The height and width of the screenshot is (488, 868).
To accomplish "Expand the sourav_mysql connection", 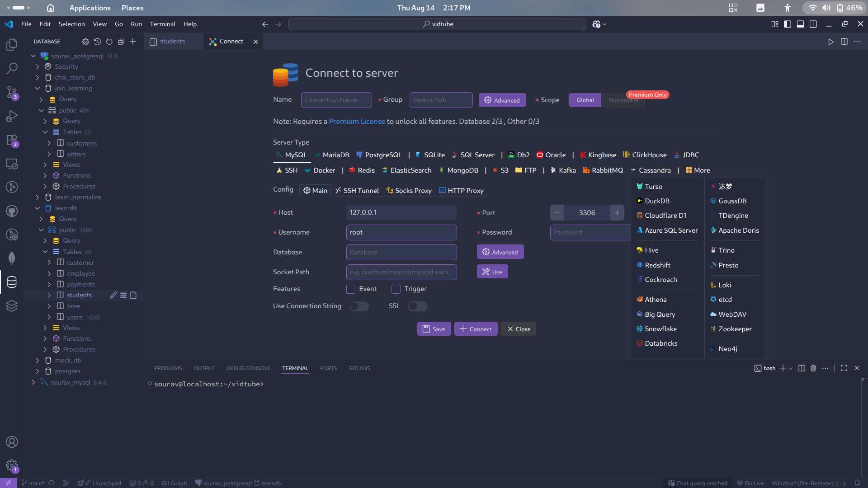I will pos(33,382).
